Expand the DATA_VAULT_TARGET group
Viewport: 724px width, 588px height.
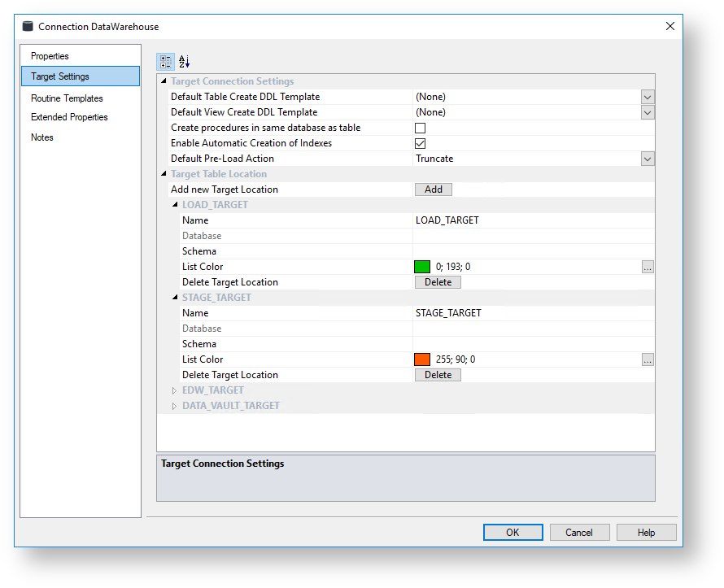click(x=174, y=406)
